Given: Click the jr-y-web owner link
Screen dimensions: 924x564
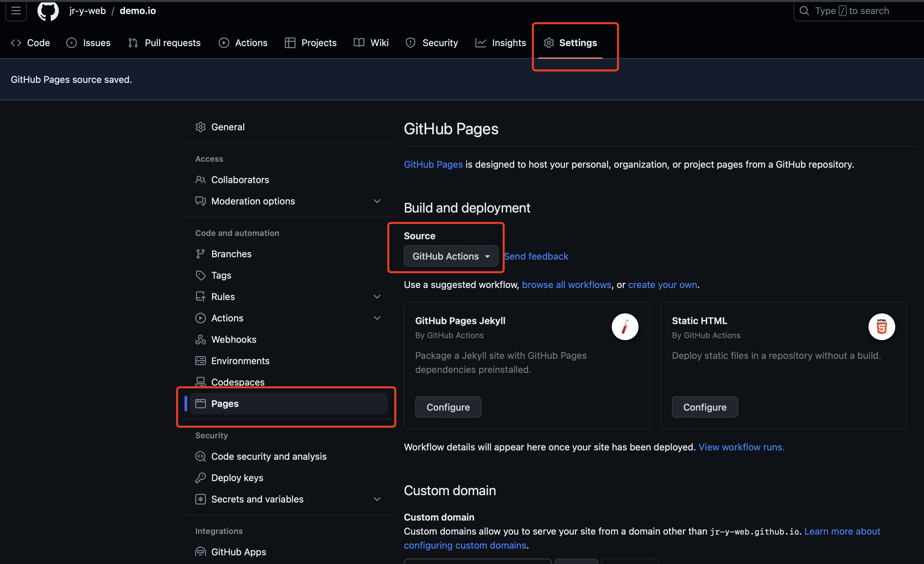Looking at the screenshot, I should click(x=88, y=10).
